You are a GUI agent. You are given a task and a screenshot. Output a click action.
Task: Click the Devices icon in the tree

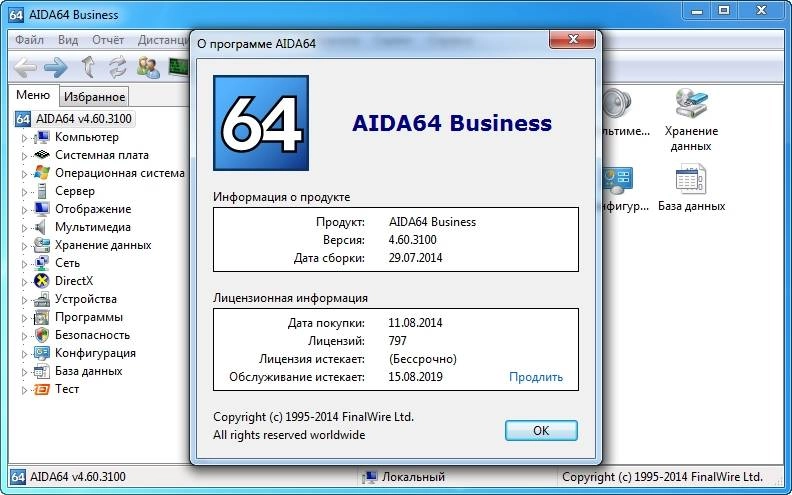pyautogui.click(x=41, y=299)
